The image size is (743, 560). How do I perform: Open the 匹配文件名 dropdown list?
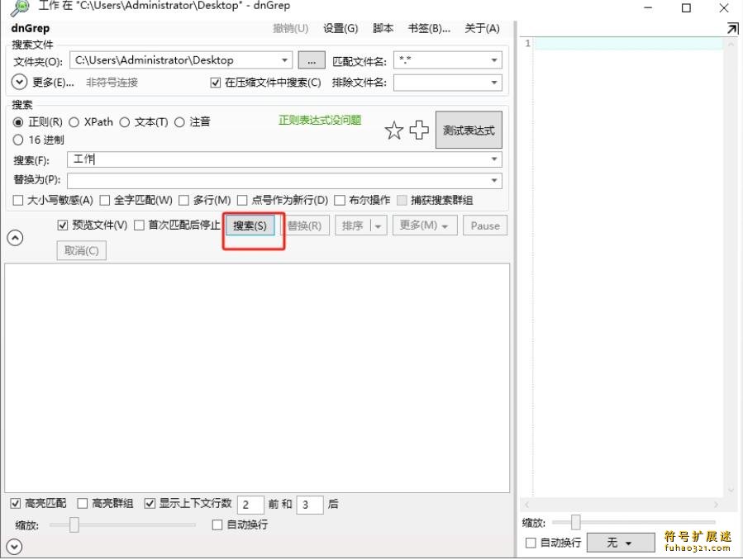[493, 59]
